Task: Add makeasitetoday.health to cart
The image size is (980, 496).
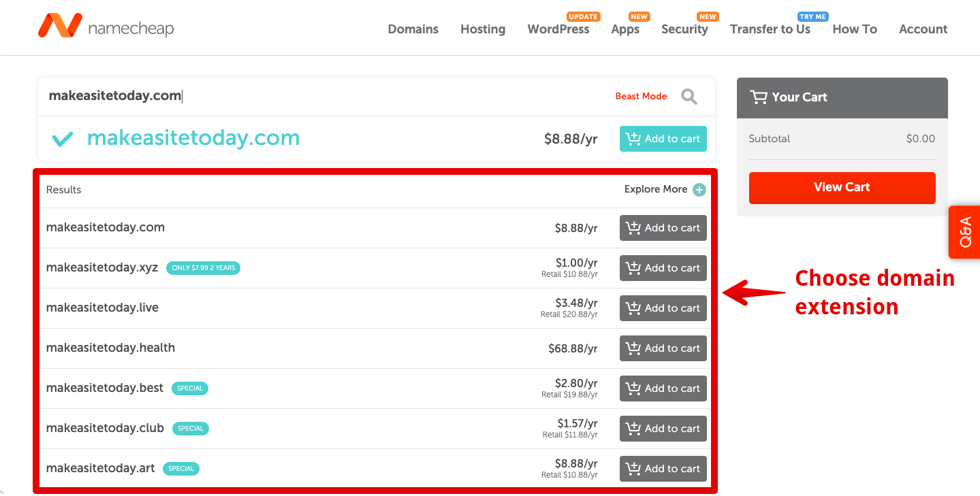Action: pyautogui.click(x=663, y=348)
